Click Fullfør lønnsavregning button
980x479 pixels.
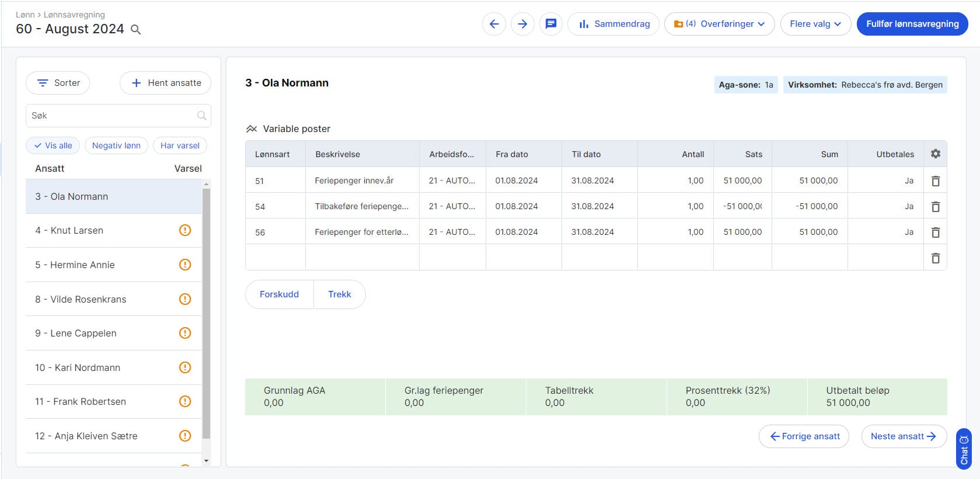[912, 24]
